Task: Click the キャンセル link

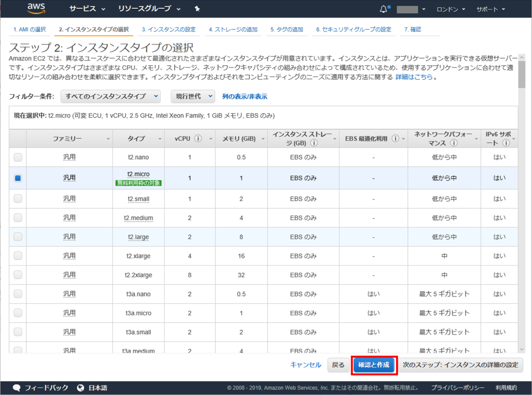Action: [x=305, y=365]
